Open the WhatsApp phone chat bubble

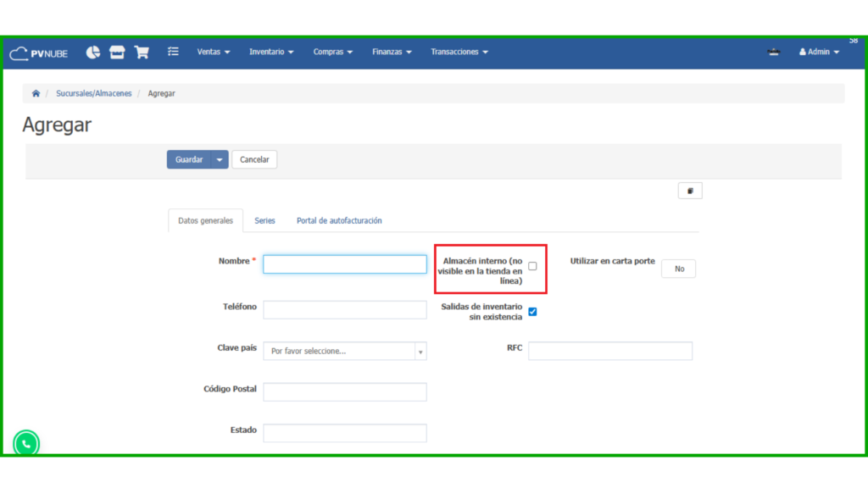[x=26, y=443]
